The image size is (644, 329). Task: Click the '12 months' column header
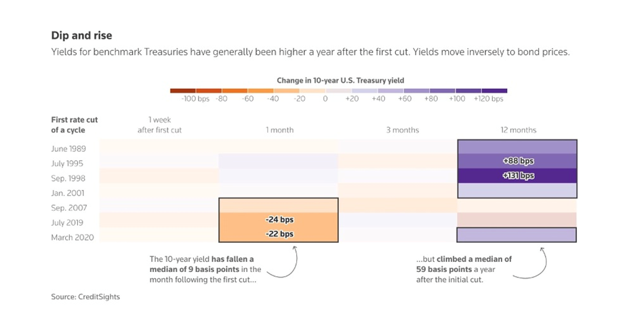(x=517, y=130)
